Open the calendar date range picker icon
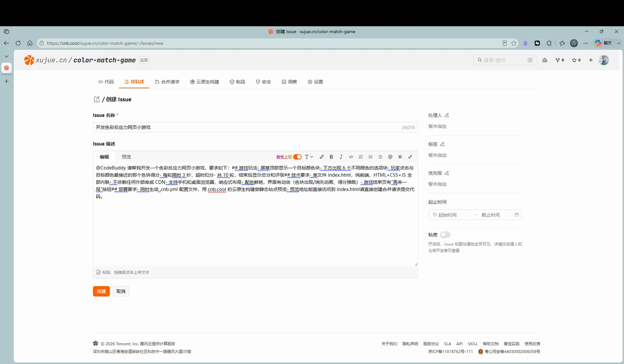The width and height of the screenshot is (624, 364). [x=517, y=215]
